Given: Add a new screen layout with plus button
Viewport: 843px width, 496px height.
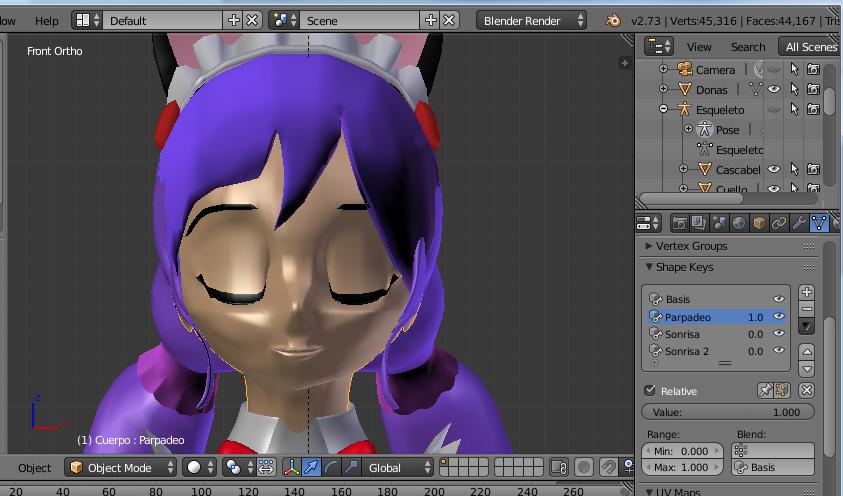Looking at the screenshot, I should [x=233, y=20].
